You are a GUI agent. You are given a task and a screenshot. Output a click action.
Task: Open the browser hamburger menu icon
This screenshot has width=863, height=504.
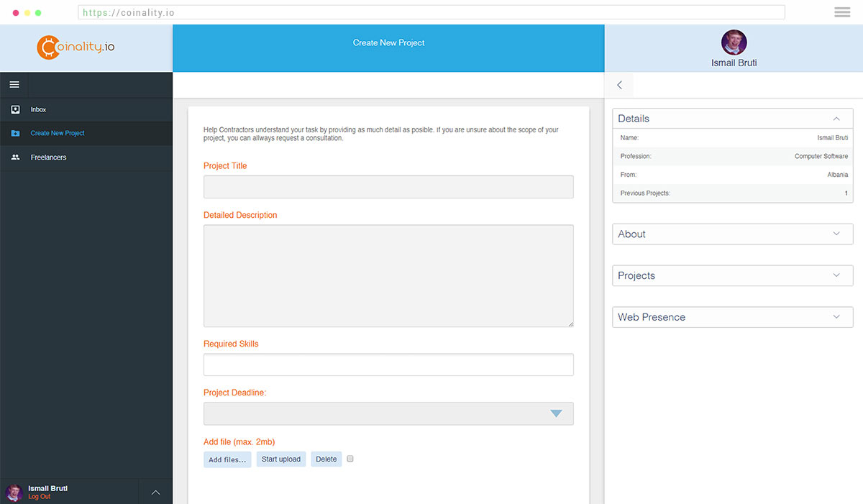click(x=842, y=12)
